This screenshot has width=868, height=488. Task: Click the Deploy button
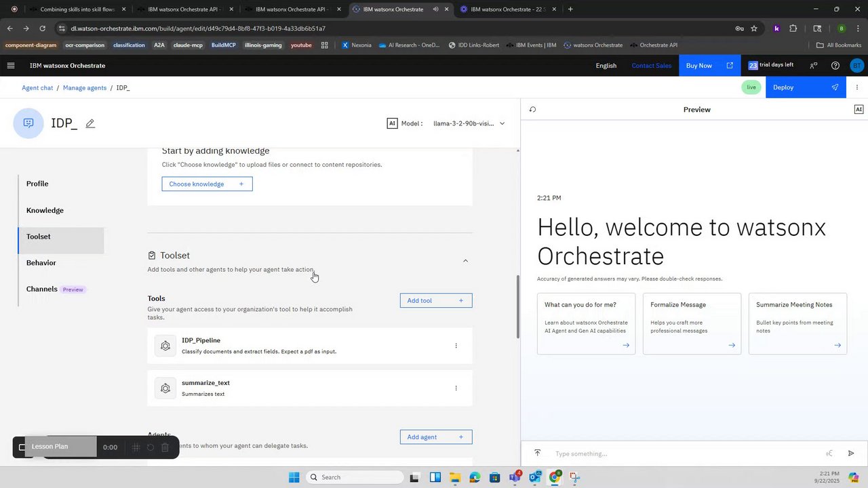(806, 87)
